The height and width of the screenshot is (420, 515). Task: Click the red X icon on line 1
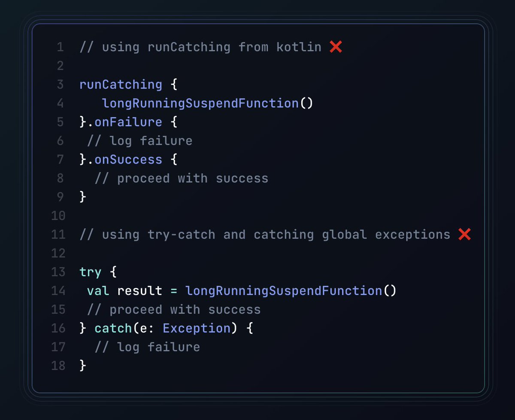pyautogui.click(x=336, y=47)
